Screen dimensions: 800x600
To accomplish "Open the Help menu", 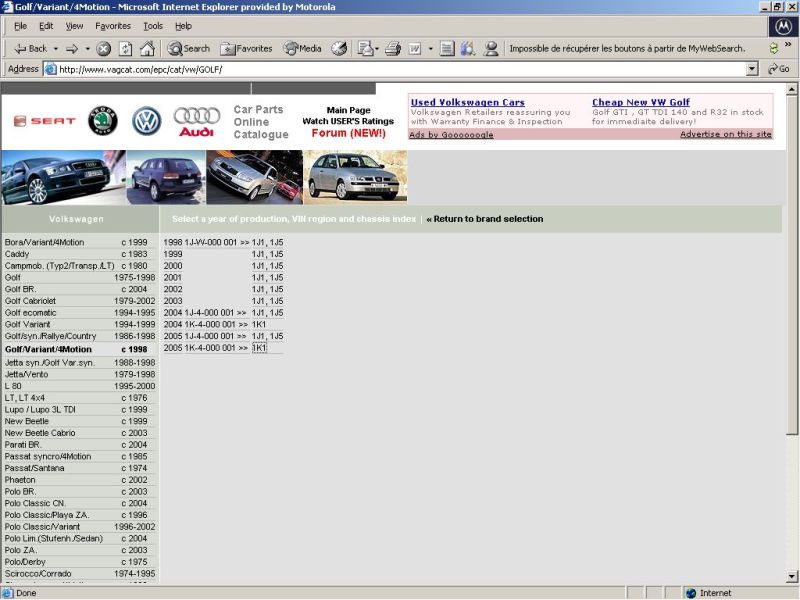I will (x=183, y=26).
